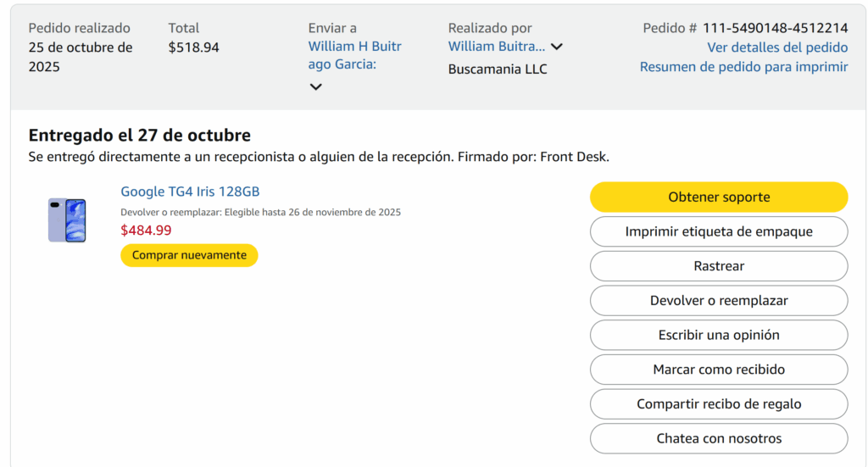Open Chatea con nosotros
This screenshot has height=467, width=868.
coord(719,438)
